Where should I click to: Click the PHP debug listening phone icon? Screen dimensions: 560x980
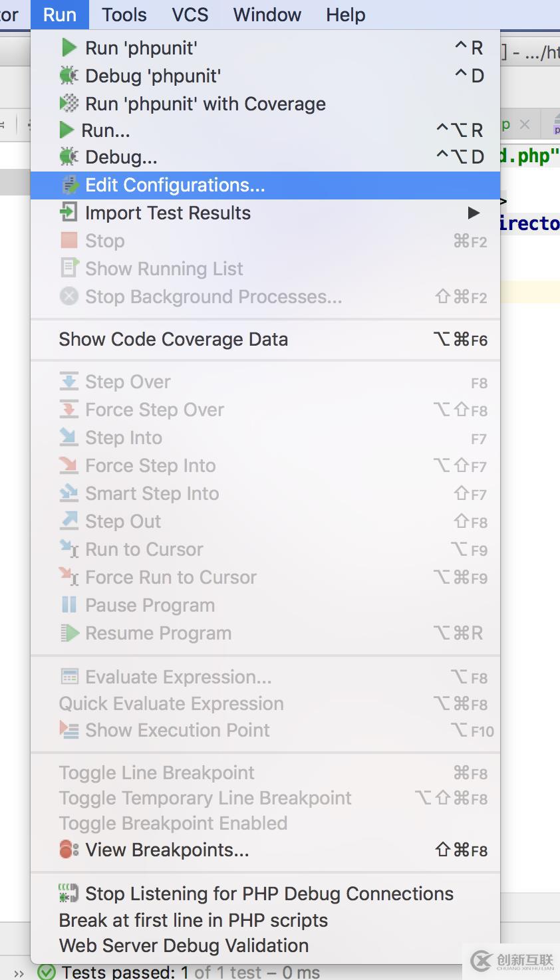(x=69, y=894)
